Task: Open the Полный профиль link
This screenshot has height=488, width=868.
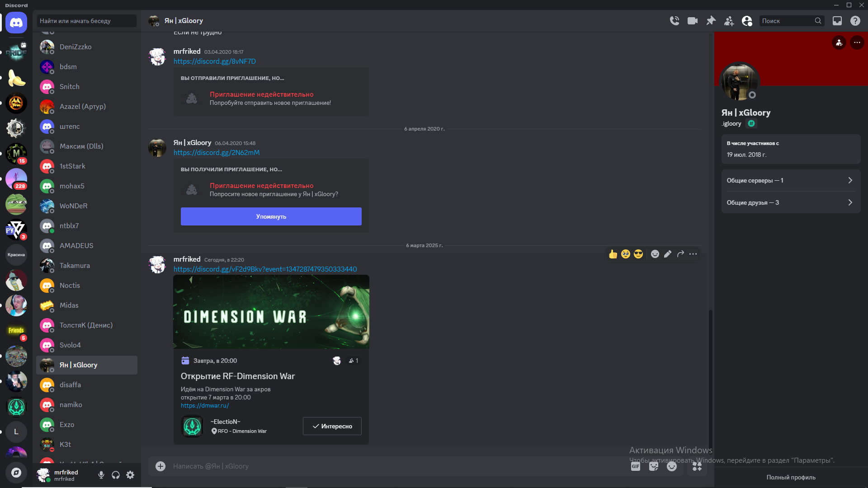Action: pyautogui.click(x=791, y=477)
